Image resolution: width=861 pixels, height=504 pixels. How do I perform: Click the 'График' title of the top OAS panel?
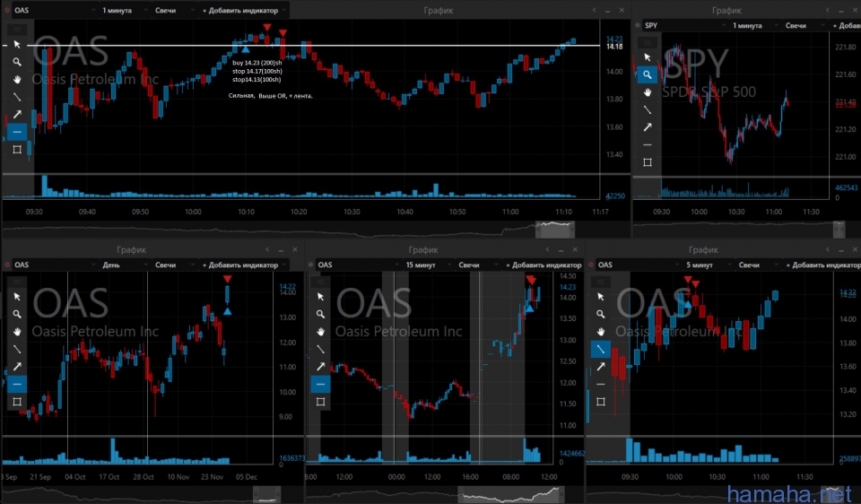coord(439,11)
